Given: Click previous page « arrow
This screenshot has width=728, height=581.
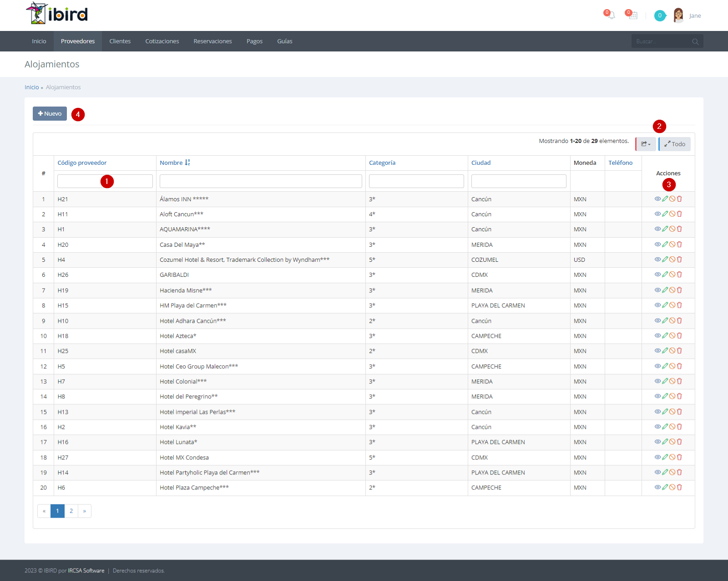Looking at the screenshot, I should (44, 511).
